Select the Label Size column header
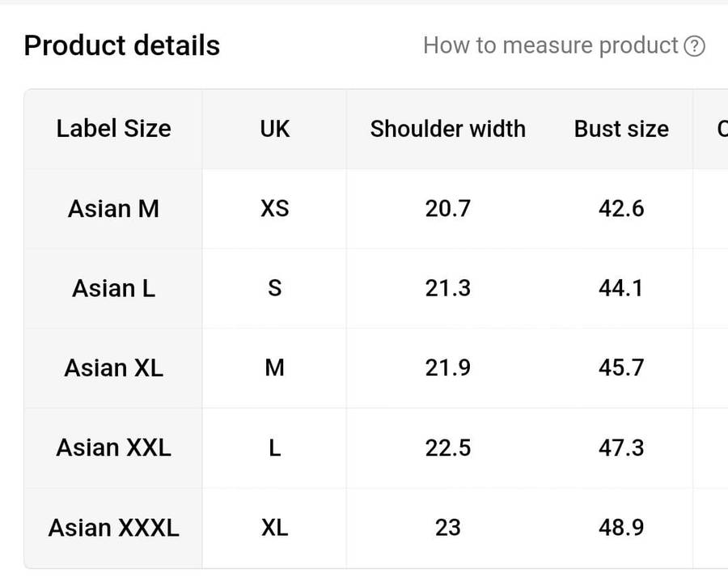The height and width of the screenshot is (582, 728). pyautogui.click(x=113, y=129)
